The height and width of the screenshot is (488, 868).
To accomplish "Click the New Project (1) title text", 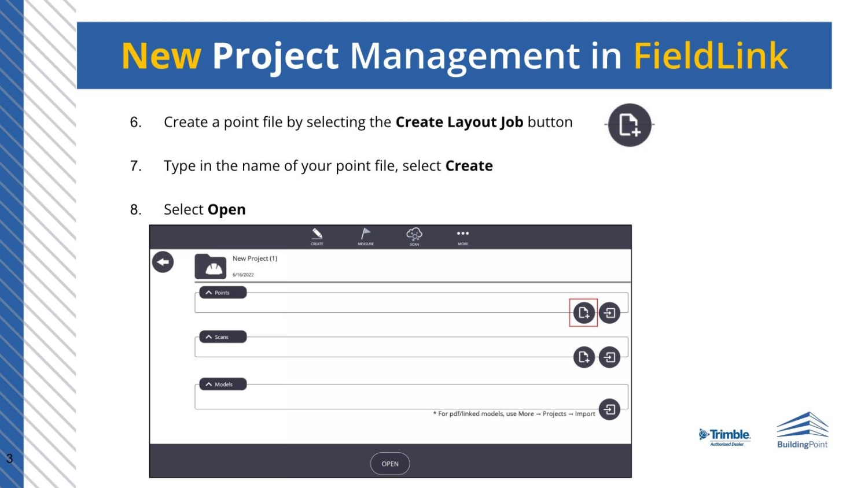I will click(x=255, y=258).
